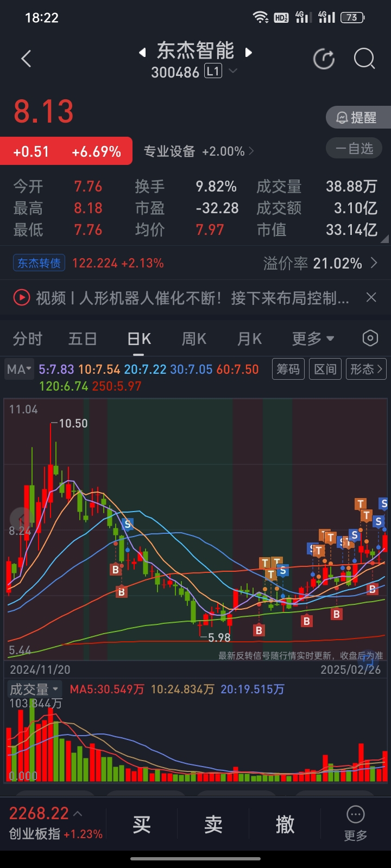
Task: Expand 溢价率 21.02% details chevron
Action: click(374, 263)
